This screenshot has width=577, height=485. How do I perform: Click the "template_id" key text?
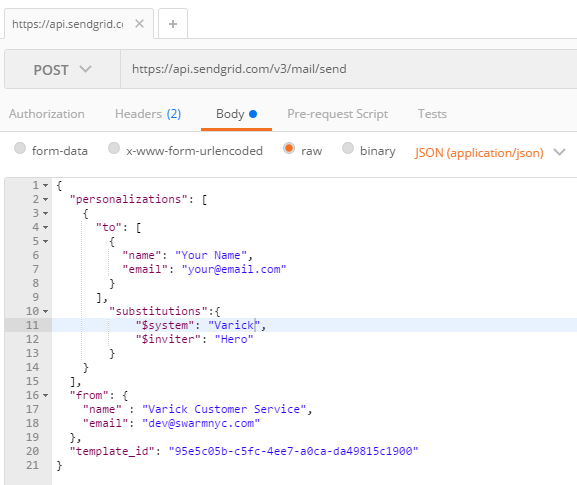(112, 451)
